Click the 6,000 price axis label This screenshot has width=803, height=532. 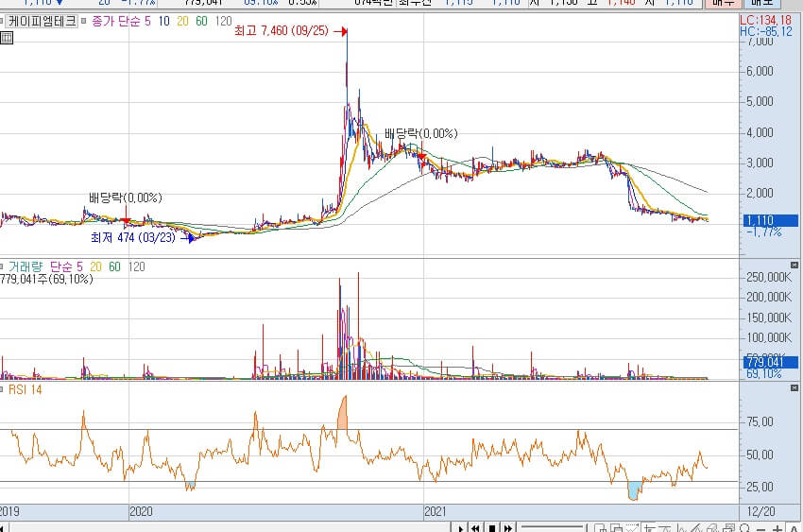coord(760,71)
